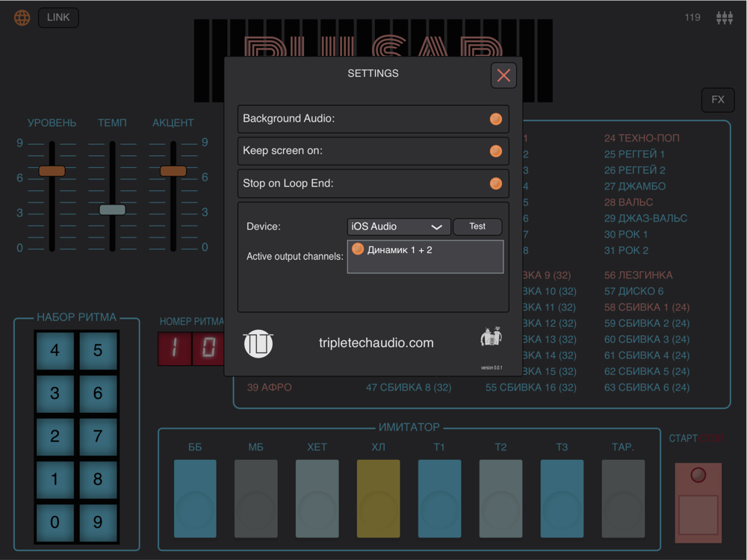Tap rhythm keypad number 3
The image size is (747, 560).
click(x=55, y=393)
